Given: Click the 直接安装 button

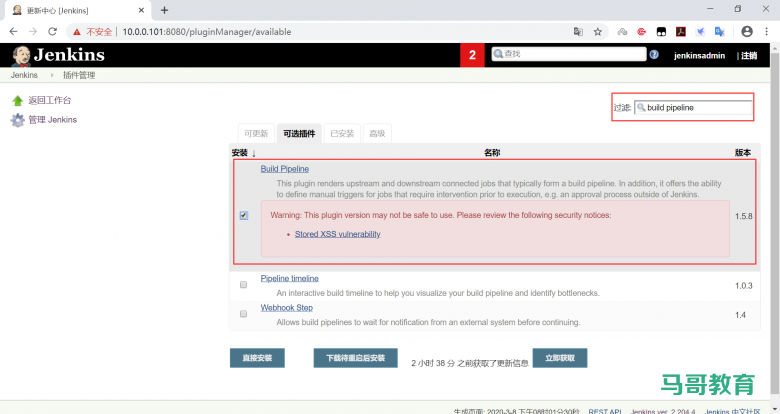Looking at the screenshot, I should pos(257,358).
